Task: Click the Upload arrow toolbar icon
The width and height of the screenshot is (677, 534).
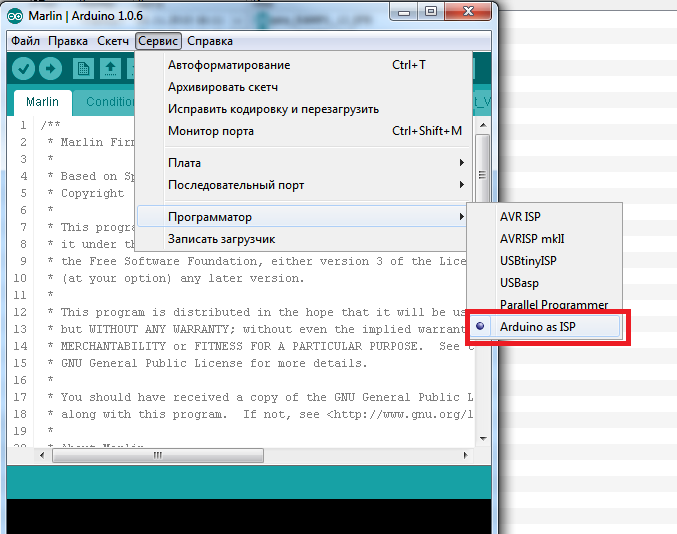Action: pyautogui.click(x=51, y=69)
